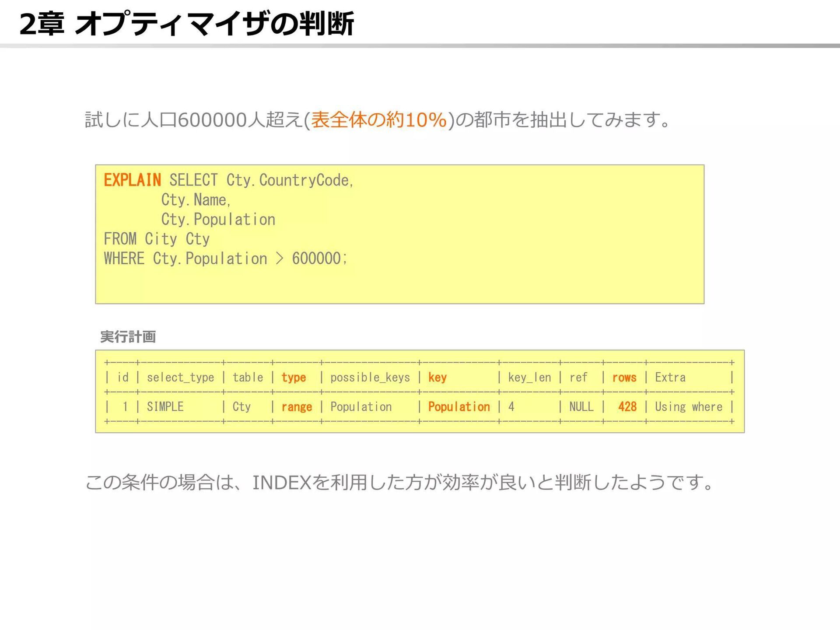
Task: Click the orange EXPLAIN keyword
Action: pyautogui.click(x=132, y=180)
